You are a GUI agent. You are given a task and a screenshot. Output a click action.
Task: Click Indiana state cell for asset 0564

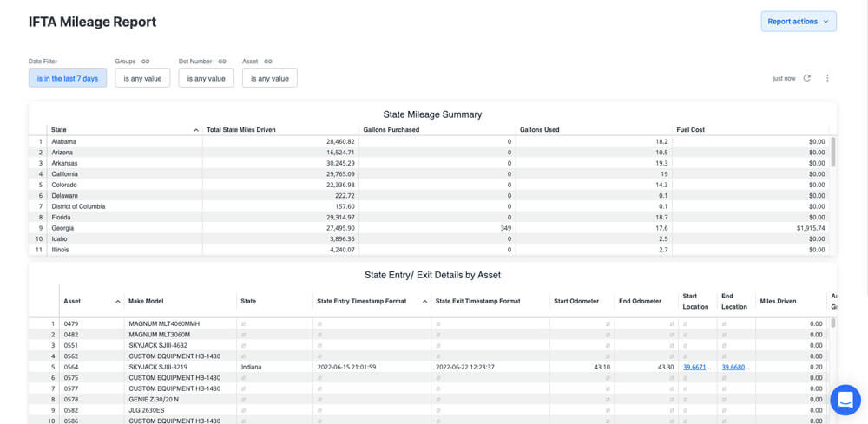click(x=252, y=367)
